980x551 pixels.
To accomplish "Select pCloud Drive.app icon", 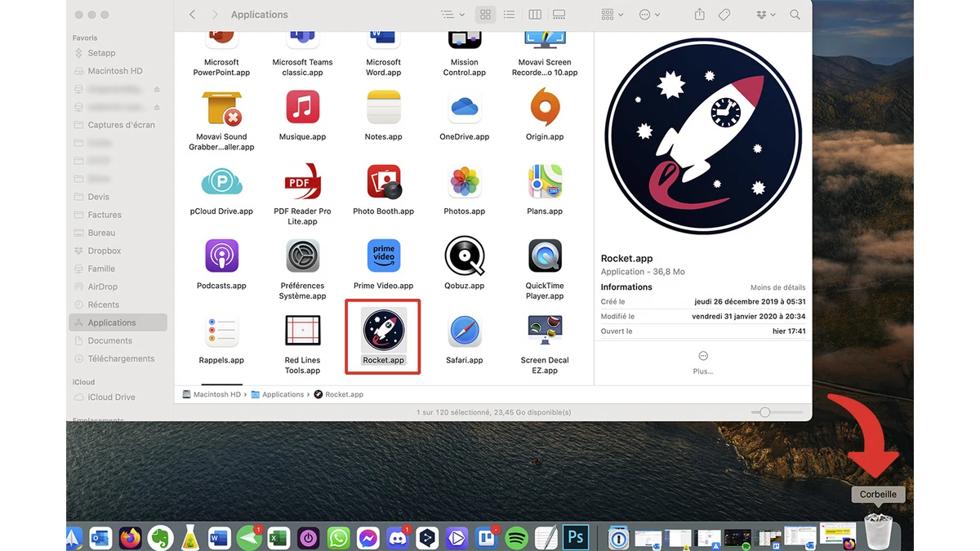I will (221, 182).
